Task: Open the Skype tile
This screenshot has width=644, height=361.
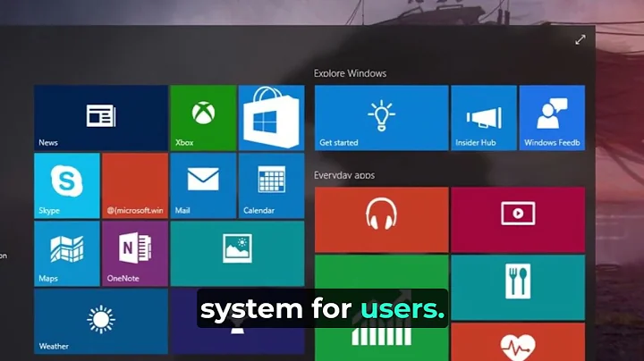Action: tap(67, 186)
